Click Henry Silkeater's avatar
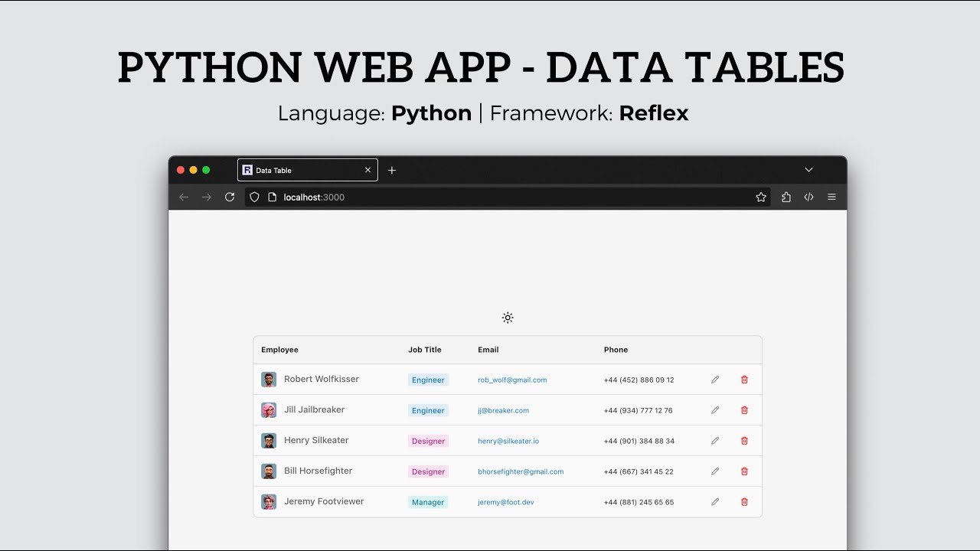Image resolution: width=980 pixels, height=551 pixels. pyautogui.click(x=269, y=441)
